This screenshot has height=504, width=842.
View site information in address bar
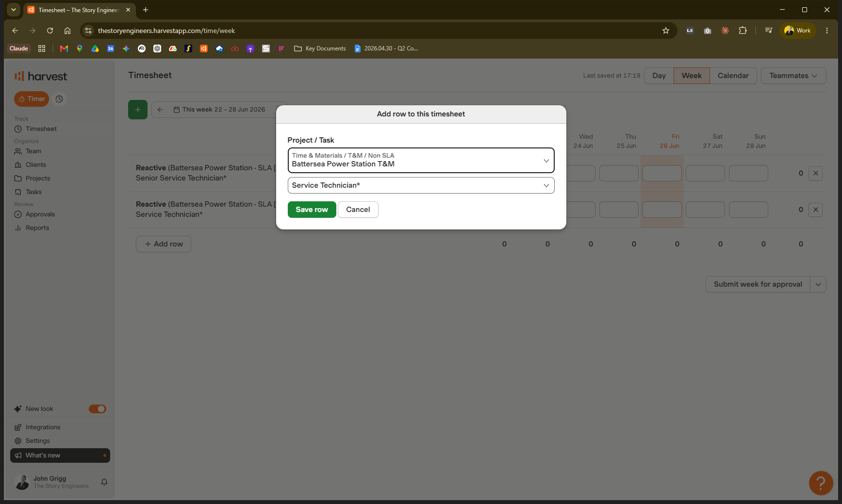(x=88, y=31)
